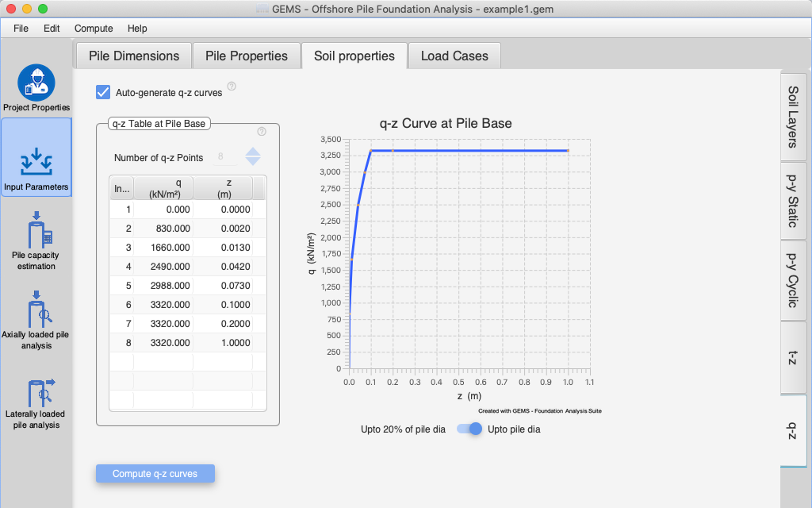The width and height of the screenshot is (812, 508).
Task: Increase Number of q-z Points
Action: point(253,152)
